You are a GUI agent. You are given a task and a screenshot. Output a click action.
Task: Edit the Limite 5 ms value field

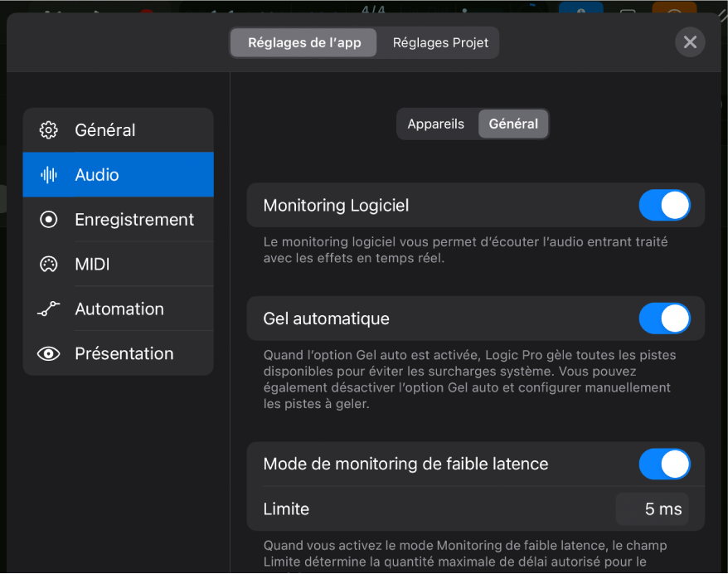click(x=653, y=509)
